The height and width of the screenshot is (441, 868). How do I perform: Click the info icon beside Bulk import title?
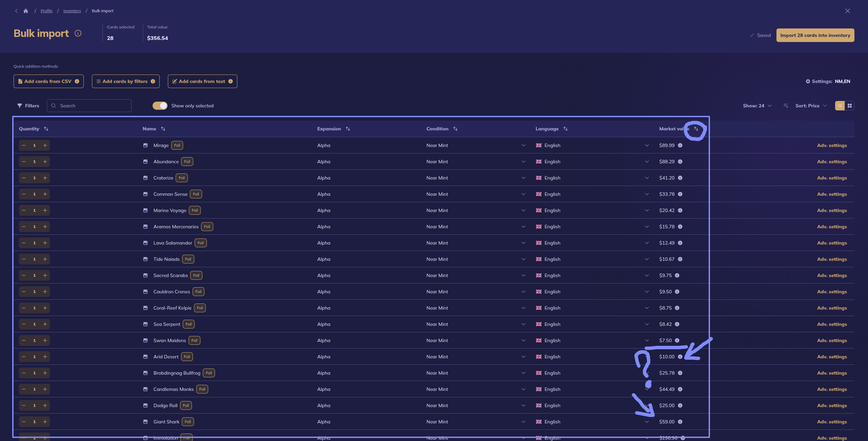pos(78,33)
